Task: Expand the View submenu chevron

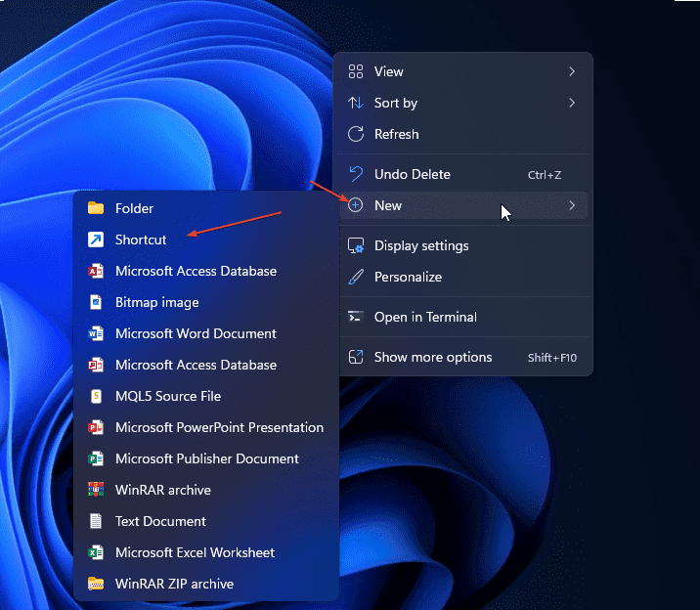Action: [572, 71]
